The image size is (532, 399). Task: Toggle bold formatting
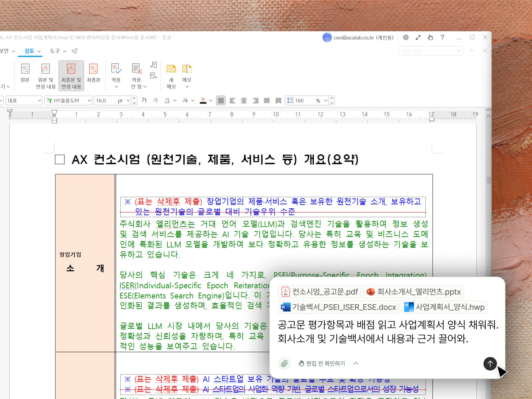point(144,100)
